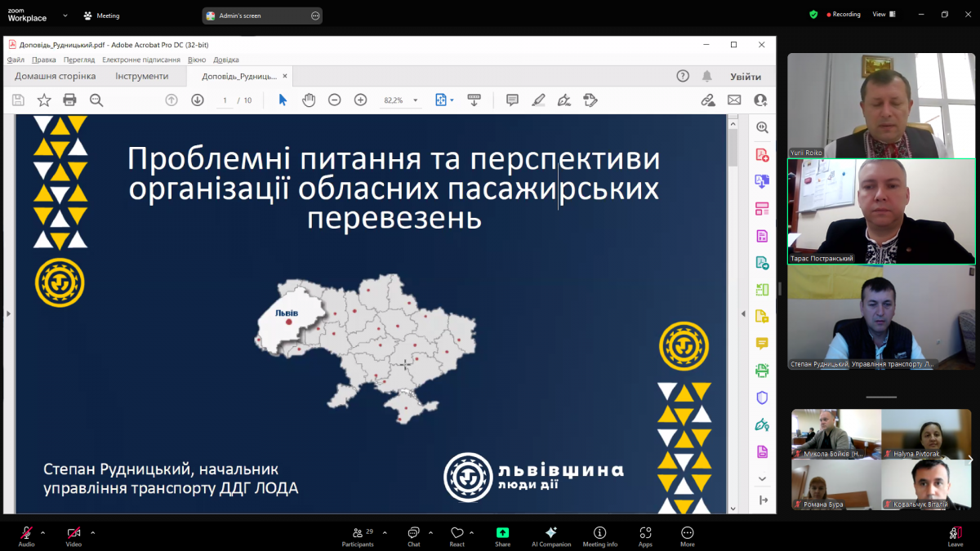Open the Print dialog via the printer icon
Viewport: 980px width, 551px height.
69,100
